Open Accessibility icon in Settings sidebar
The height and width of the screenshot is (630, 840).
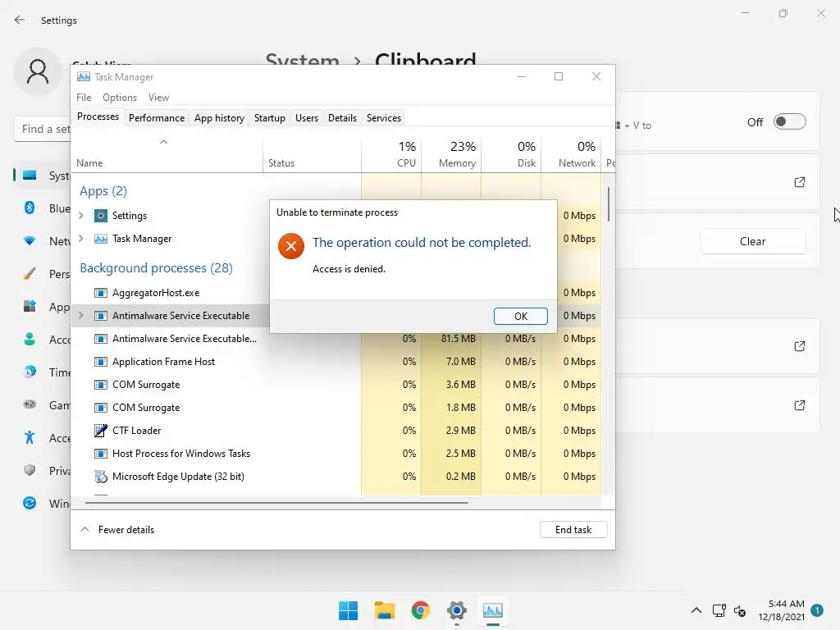click(30, 438)
